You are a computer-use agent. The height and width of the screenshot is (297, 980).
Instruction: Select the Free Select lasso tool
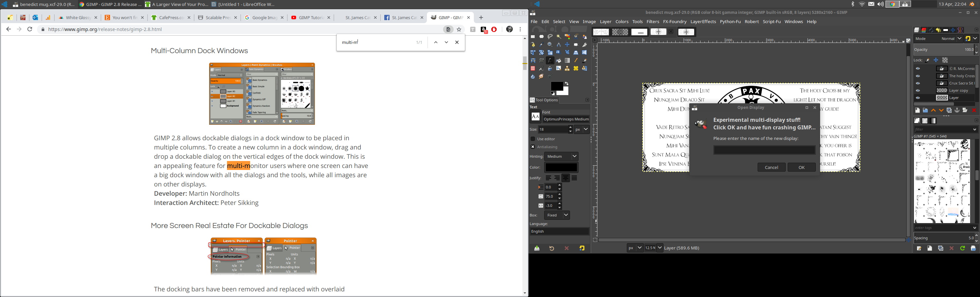coord(550,37)
